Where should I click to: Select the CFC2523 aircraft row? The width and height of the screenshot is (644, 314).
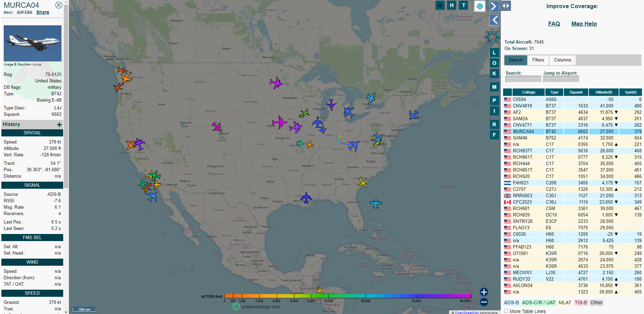572,202
